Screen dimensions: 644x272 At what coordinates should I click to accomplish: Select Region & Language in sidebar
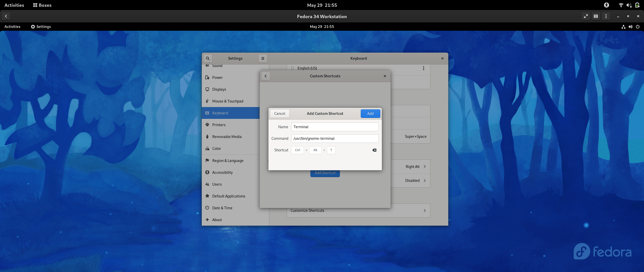(231, 161)
